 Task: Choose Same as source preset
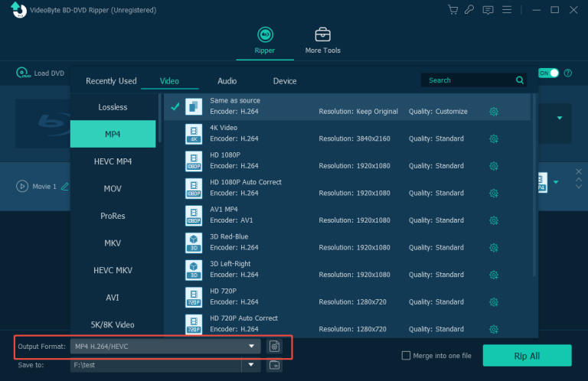pyautogui.click(x=348, y=106)
